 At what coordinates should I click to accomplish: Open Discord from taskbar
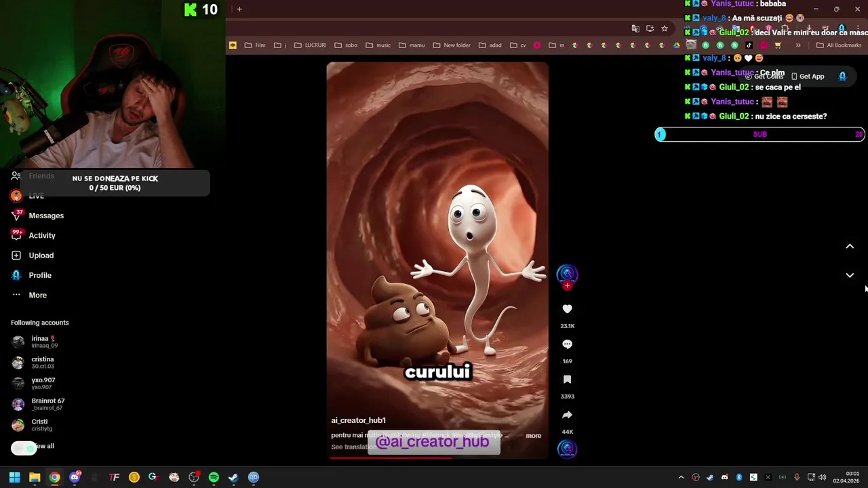pyautogui.click(x=75, y=477)
